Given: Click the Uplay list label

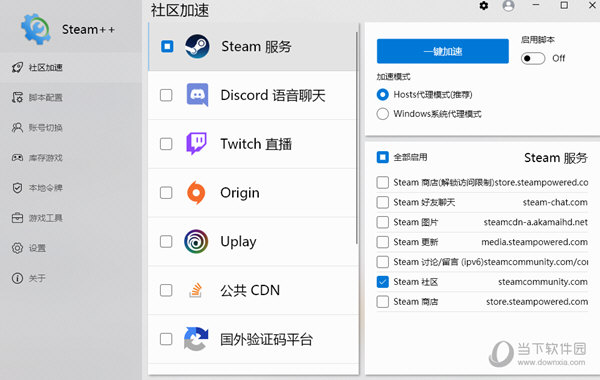Looking at the screenshot, I should [x=238, y=242].
